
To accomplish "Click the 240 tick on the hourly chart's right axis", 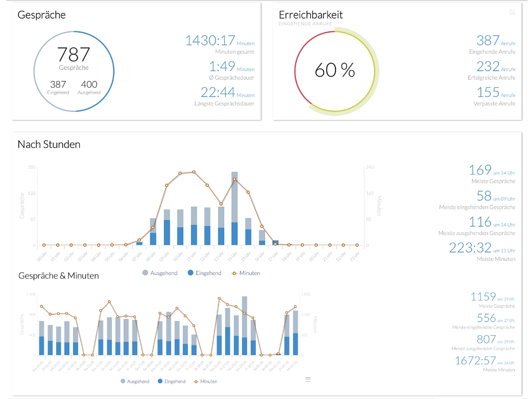I will (x=370, y=167).
